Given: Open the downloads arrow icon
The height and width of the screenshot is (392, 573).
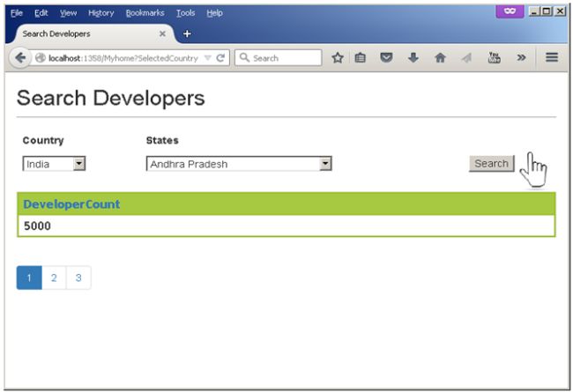Looking at the screenshot, I should click(x=413, y=58).
